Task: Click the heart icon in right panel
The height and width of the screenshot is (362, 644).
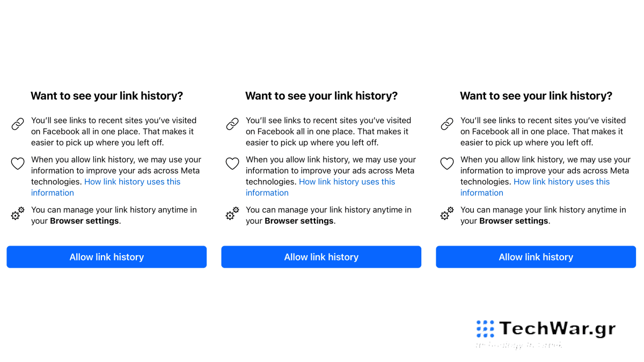Action: point(447,164)
